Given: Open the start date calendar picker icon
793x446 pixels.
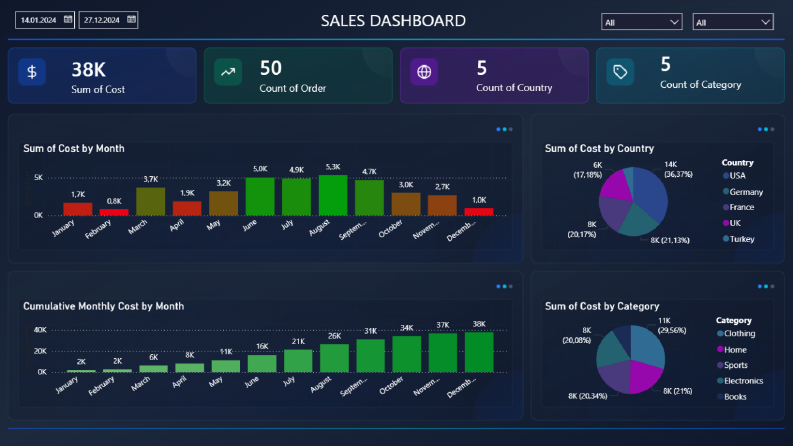Looking at the screenshot, I should point(68,20).
